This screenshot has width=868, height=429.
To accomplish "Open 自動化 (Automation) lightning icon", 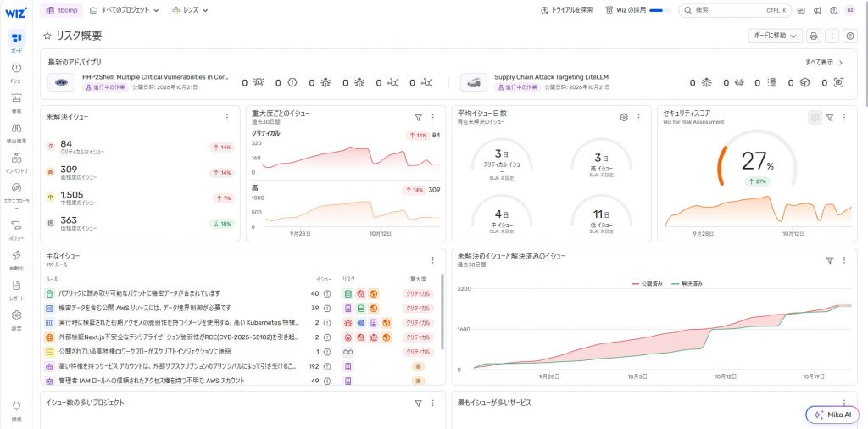I will (x=17, y=255).
